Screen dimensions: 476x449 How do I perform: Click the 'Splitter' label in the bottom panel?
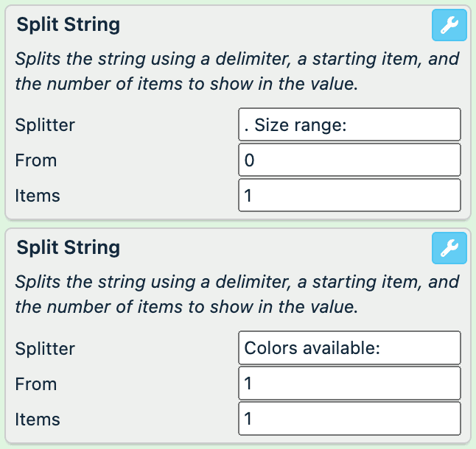click(x=45, y=348)
